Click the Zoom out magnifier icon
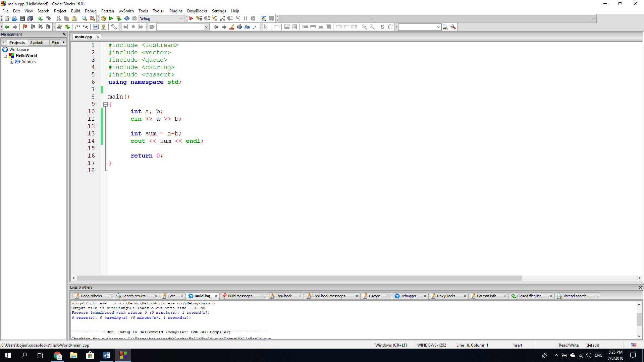The width and height of the screenshot is (644, 362). click(x=372, y=27)
